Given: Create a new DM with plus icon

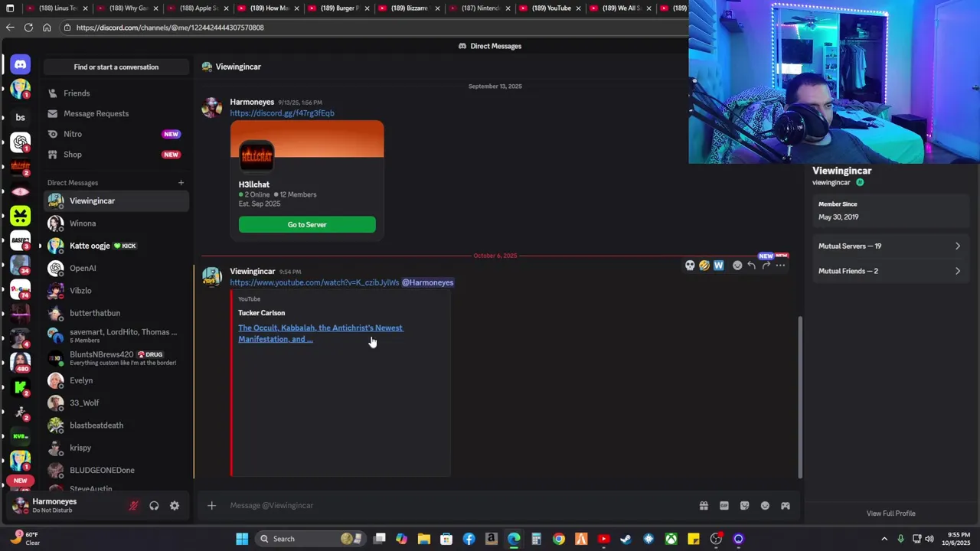Looking at the screenshot, I should (x=181, y=182).
